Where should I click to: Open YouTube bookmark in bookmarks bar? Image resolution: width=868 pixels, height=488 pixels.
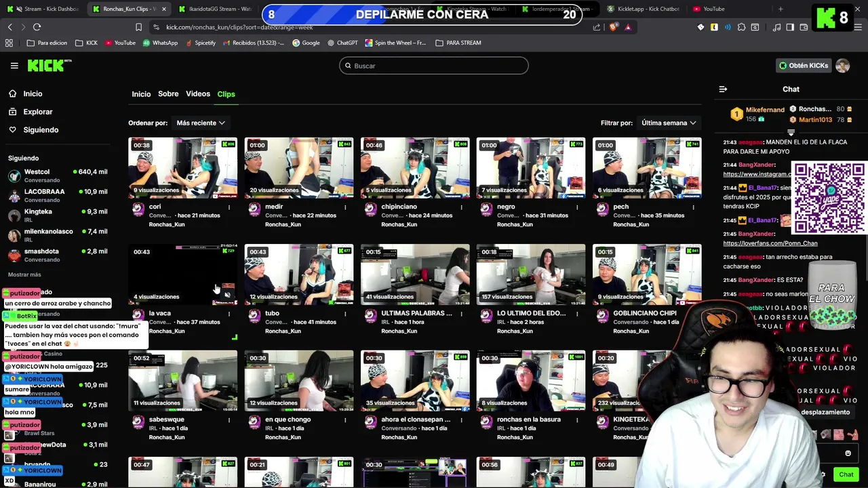[120, 43]
